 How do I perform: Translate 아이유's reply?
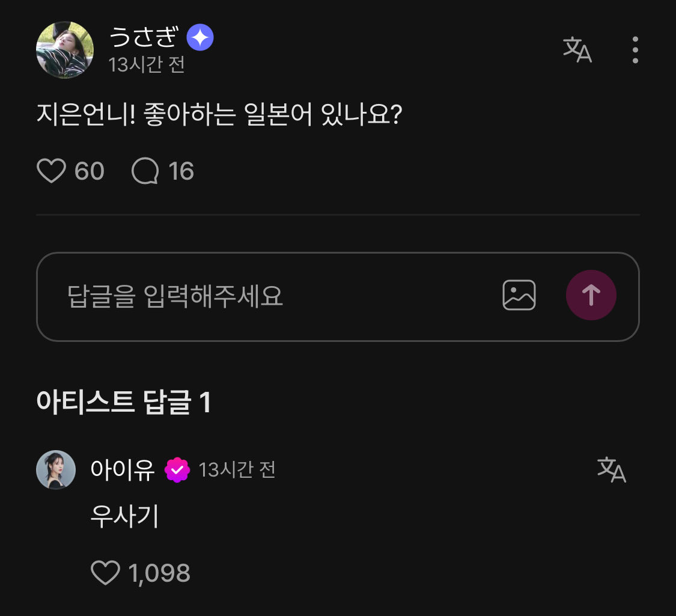[x=611, y=469]
